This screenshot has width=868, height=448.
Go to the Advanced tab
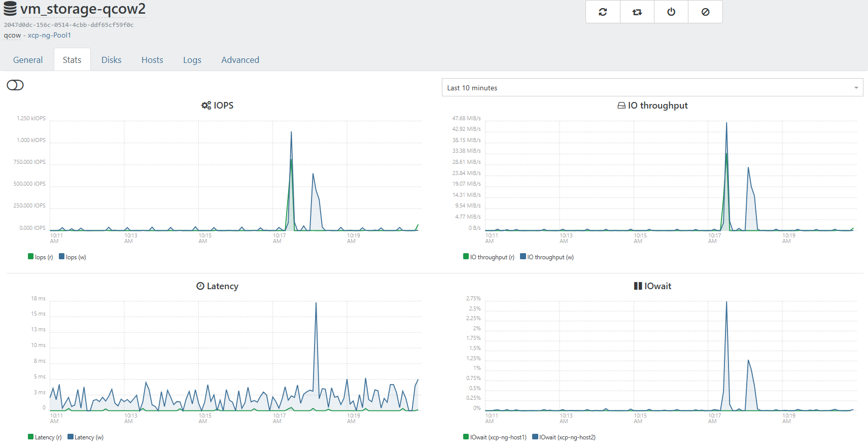240,60
